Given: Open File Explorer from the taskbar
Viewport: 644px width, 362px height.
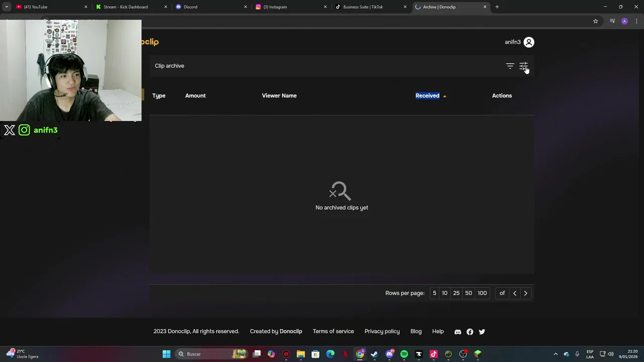Looking at the screenshot, I should pyautogui.click(x=301, y=354).
